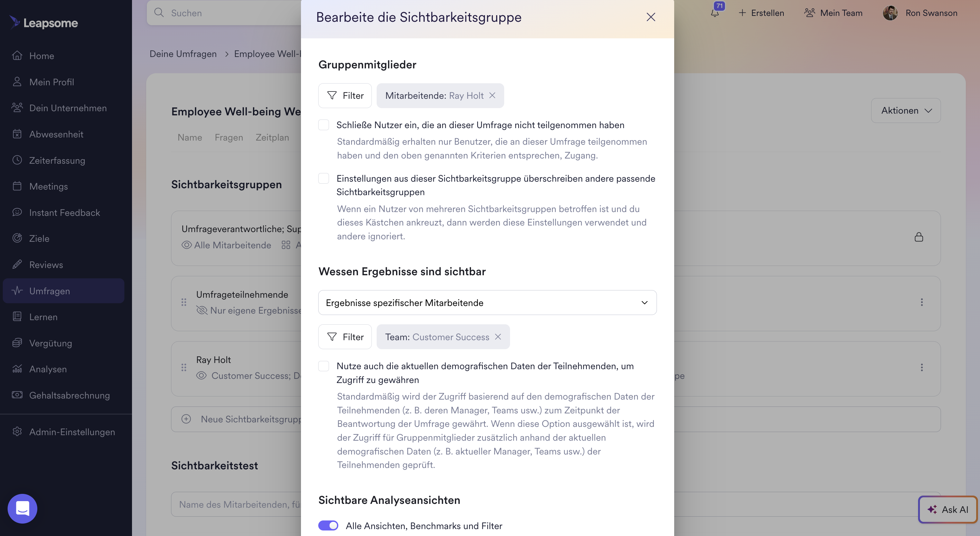Click the Gehaltsabrechnung money icon
Image resolution: width=980 pixels, height=536 pixels.
pyautogui.click(x=17, y=395)
